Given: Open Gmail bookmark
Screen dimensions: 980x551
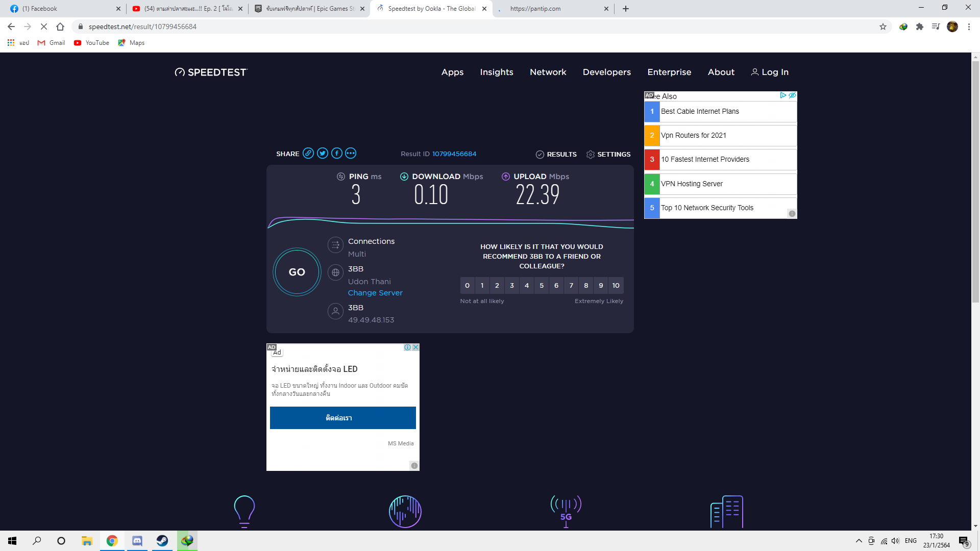Looking at the screenshot, I should point(52,43).
